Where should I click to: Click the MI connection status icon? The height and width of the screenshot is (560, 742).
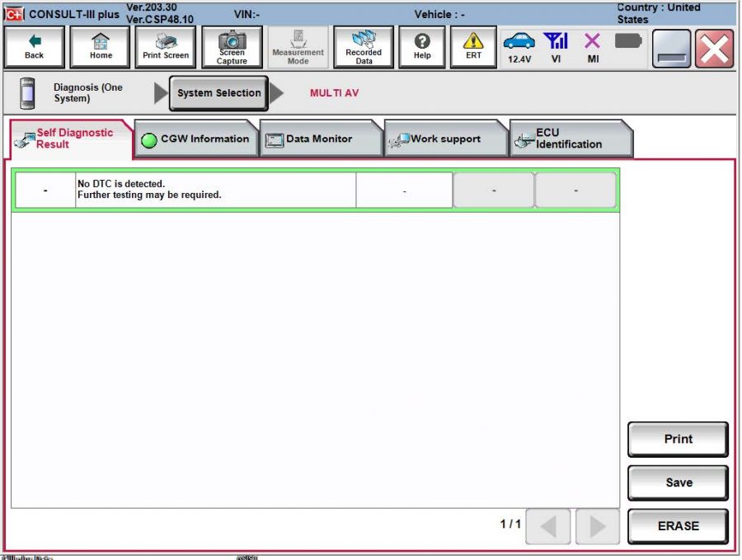(x=591, y=48)
